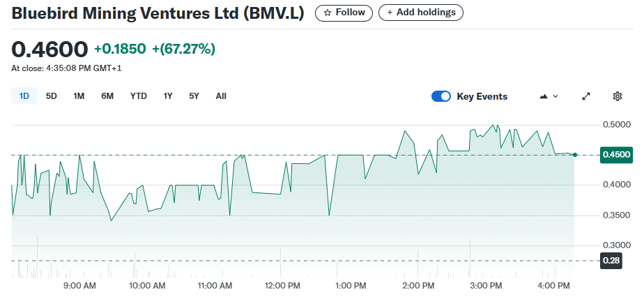View the 1Y chart range
The width and height of the screenshot is (644, 297).
[167, 96]
